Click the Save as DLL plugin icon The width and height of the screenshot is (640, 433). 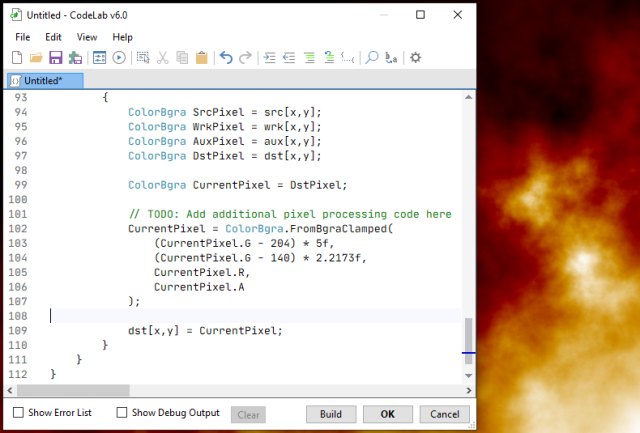click(x=75, y=58)
